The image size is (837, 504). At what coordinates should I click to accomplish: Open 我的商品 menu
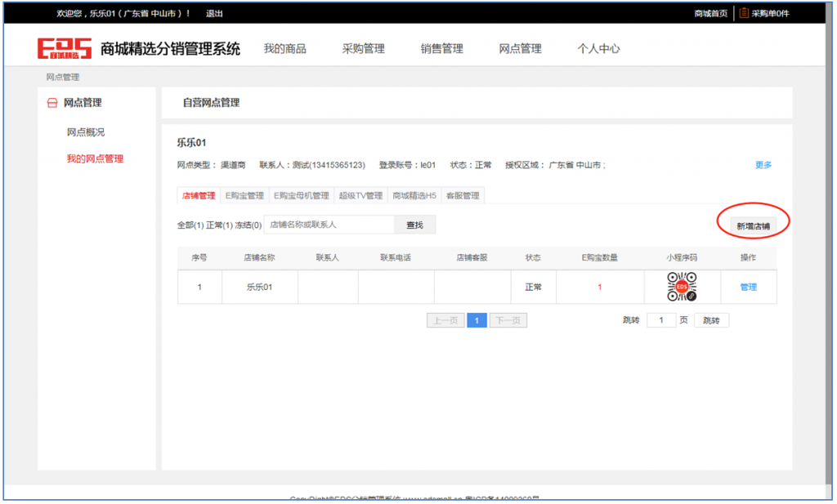285,48
